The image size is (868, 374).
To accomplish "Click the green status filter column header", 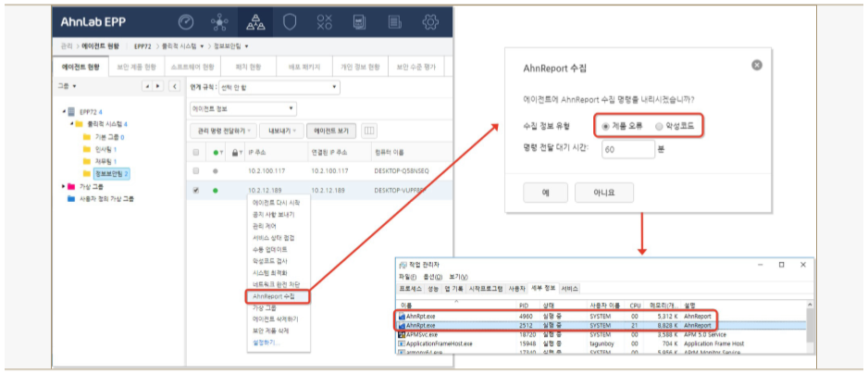I will pos(217,153).
